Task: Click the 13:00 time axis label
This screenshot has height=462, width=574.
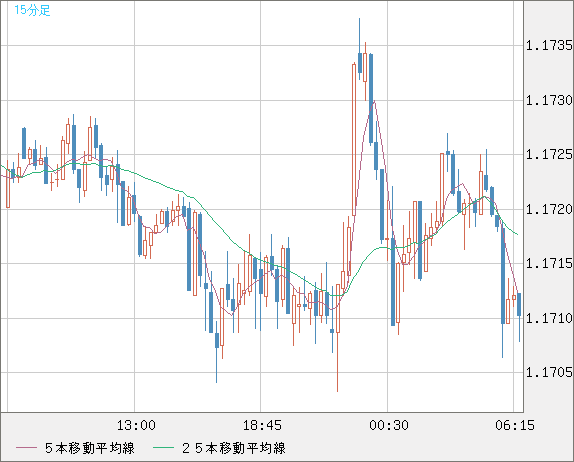Action: coord(136,425)
